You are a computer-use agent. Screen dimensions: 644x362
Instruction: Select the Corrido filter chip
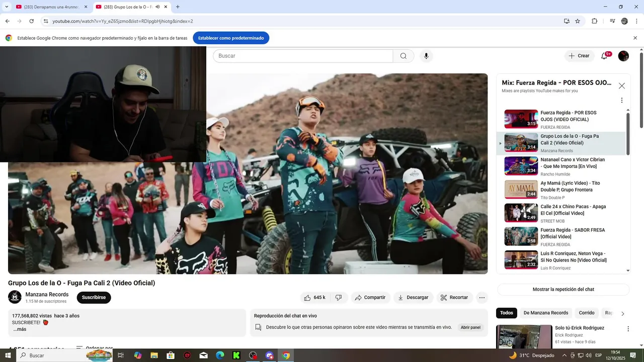tap(587, 313)
